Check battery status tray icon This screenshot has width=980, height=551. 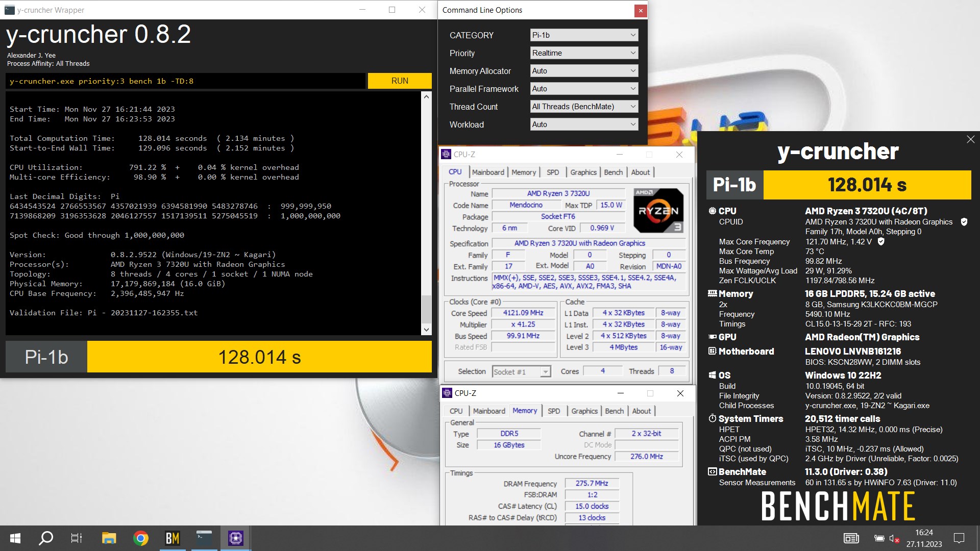(x=879, y=538)
